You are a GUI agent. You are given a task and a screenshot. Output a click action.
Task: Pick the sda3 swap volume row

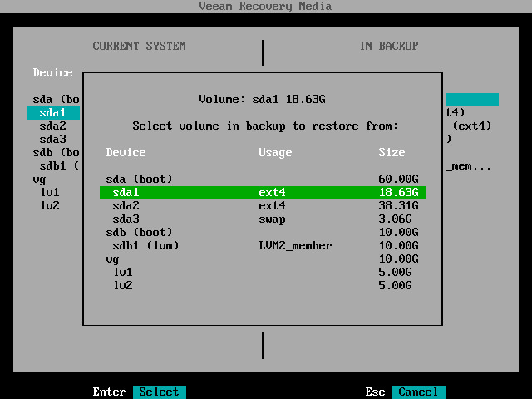263,219
